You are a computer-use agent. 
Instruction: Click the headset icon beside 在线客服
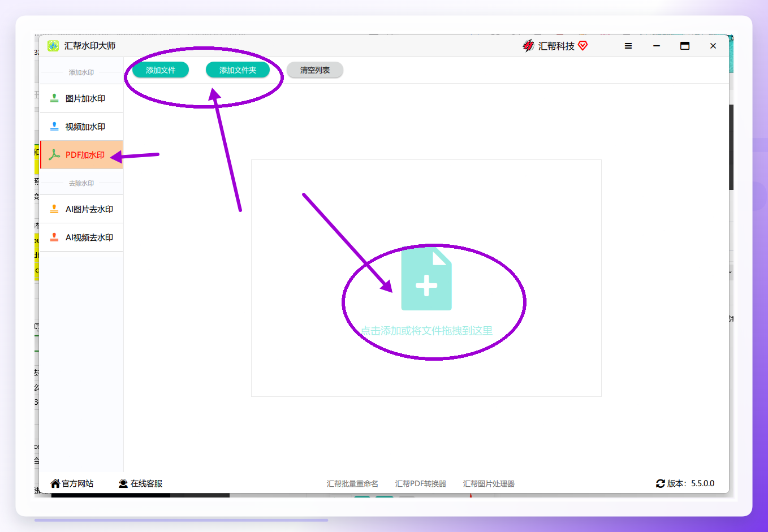click(x=123, y=483)
